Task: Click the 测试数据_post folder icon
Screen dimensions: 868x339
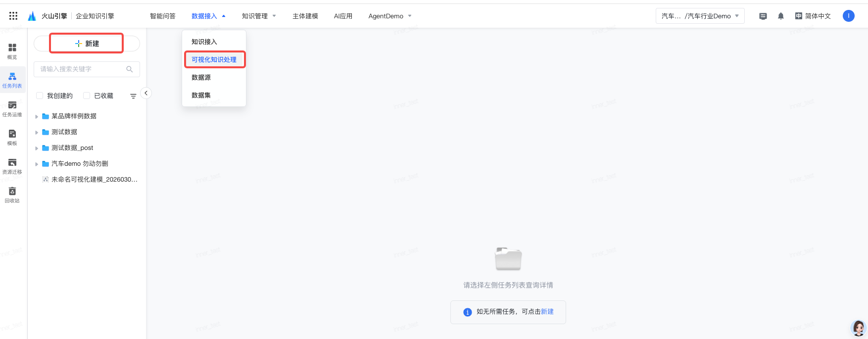Action: pos(46,148)
